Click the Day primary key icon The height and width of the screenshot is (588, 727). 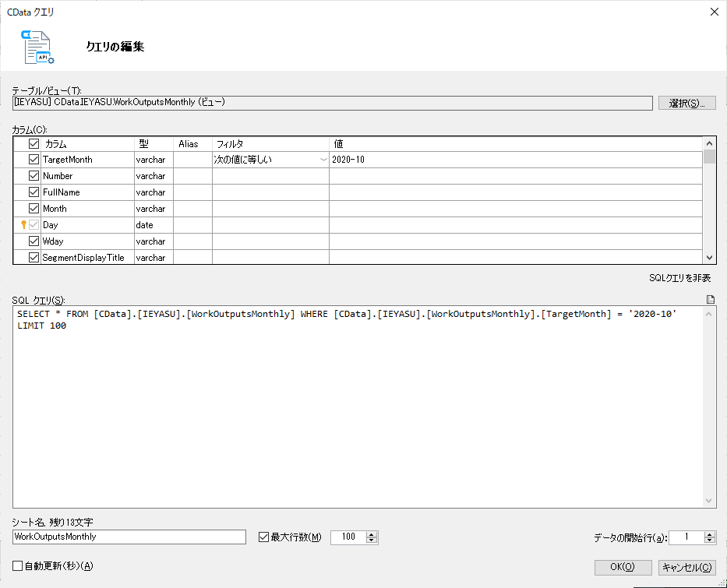(x=23, y=225)
